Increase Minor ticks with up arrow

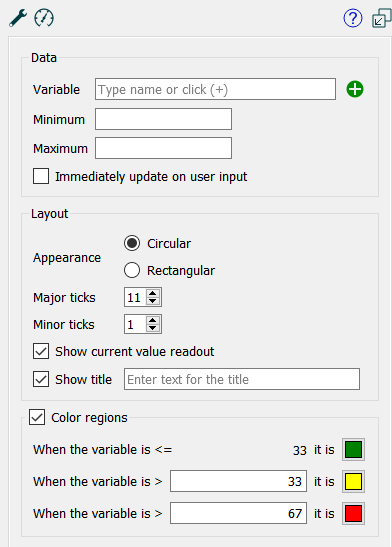point(152,320)
